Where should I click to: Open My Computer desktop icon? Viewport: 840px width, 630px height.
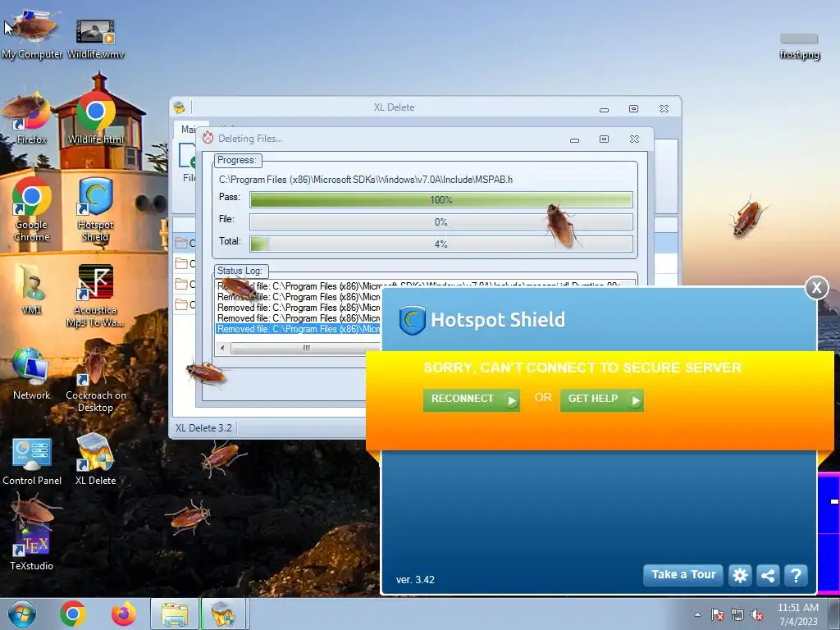32,34
